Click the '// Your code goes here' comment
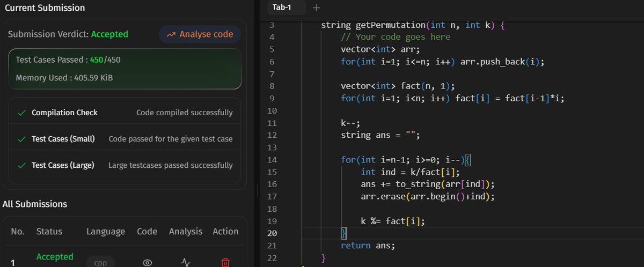Screen dimensions: 644x267 click(x=396, y=37)
